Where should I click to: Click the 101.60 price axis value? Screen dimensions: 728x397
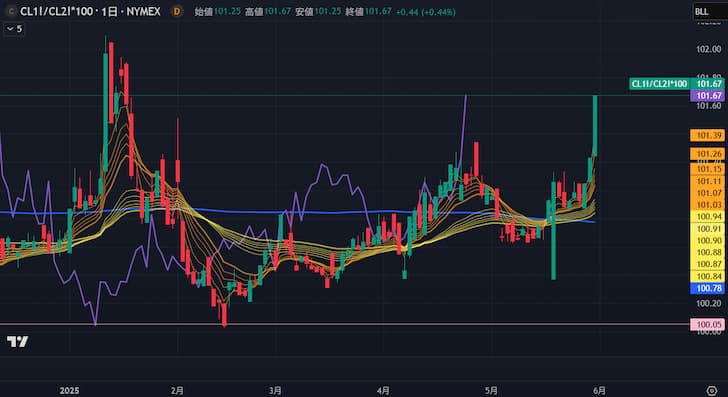click(708, 106)
